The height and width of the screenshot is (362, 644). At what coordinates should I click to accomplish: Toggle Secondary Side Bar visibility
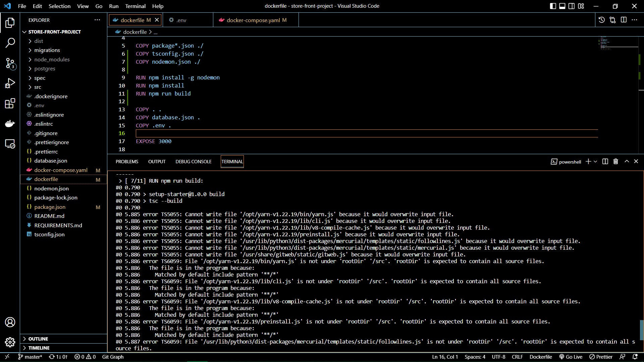pos(572,6)
